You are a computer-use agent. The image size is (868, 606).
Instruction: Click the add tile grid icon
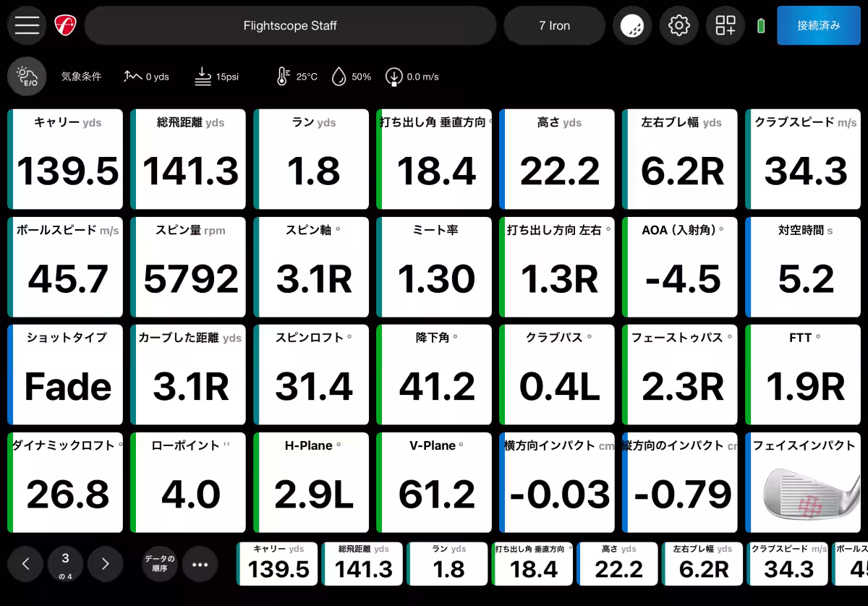point(725,26)
